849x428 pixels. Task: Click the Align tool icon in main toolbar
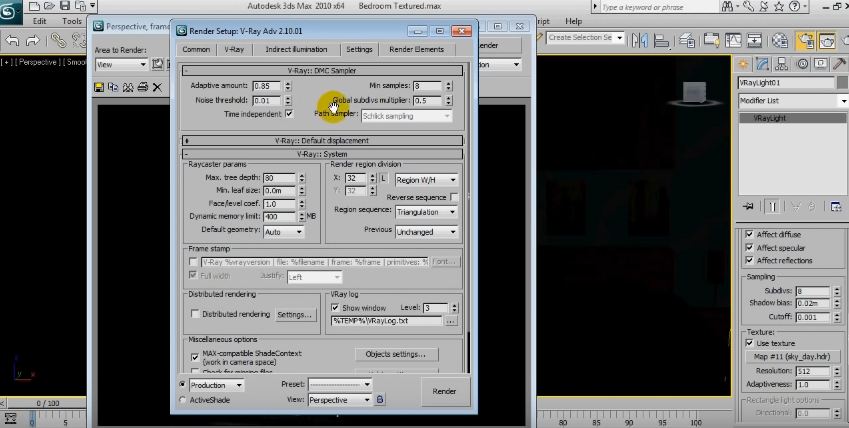pyautogui.click(x=661, y=40)
